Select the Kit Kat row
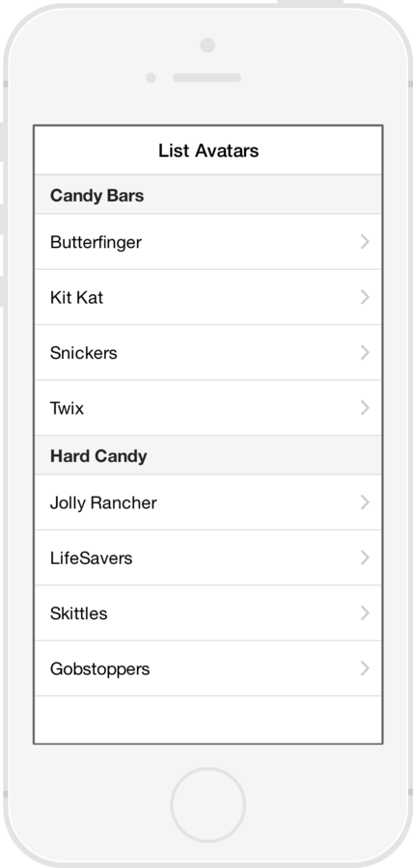This screenshot has width=413, height=868. [208, 297]
